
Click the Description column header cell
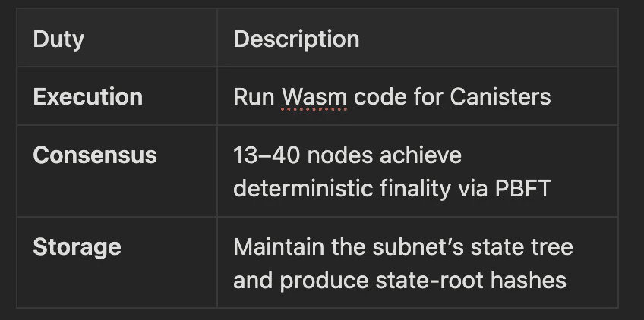[x=296, y=39]
